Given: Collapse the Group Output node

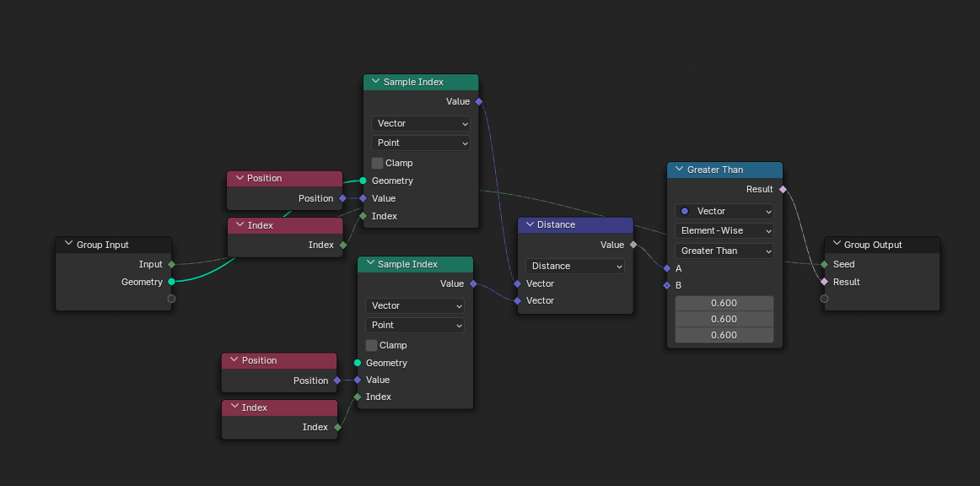Looking at the screenshot, I should 837,245.
